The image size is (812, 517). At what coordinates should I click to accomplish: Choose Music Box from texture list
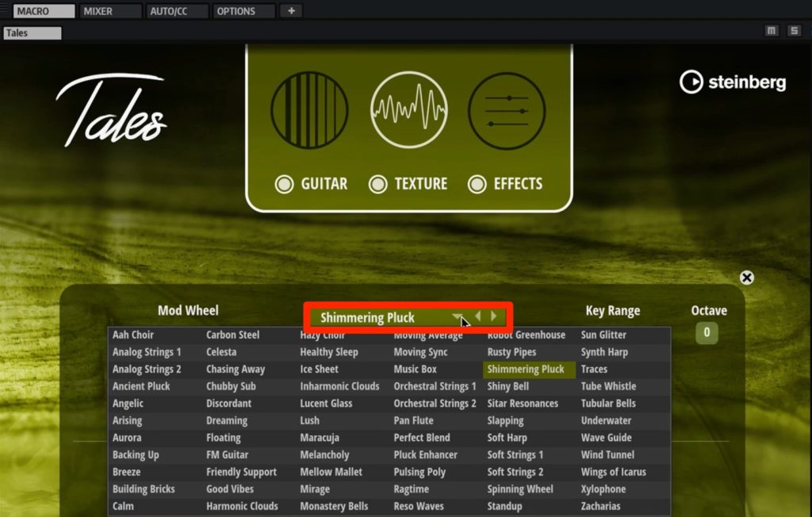click(x=416, y=370)
